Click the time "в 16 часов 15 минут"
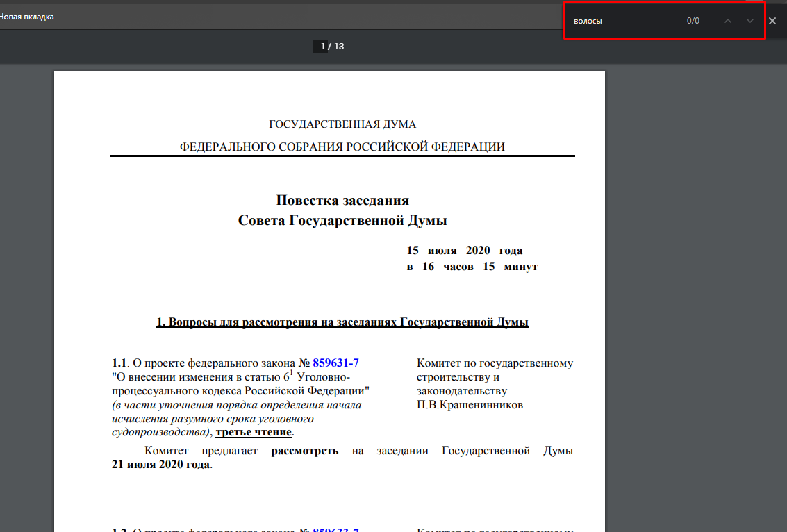The image size is (787, 532). pyautogui.click(x=472, y=267)
